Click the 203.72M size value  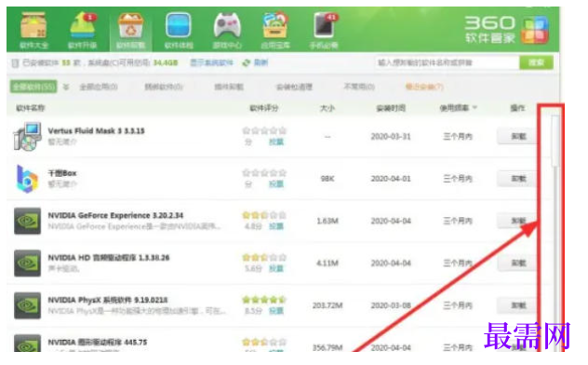point(327,305)
